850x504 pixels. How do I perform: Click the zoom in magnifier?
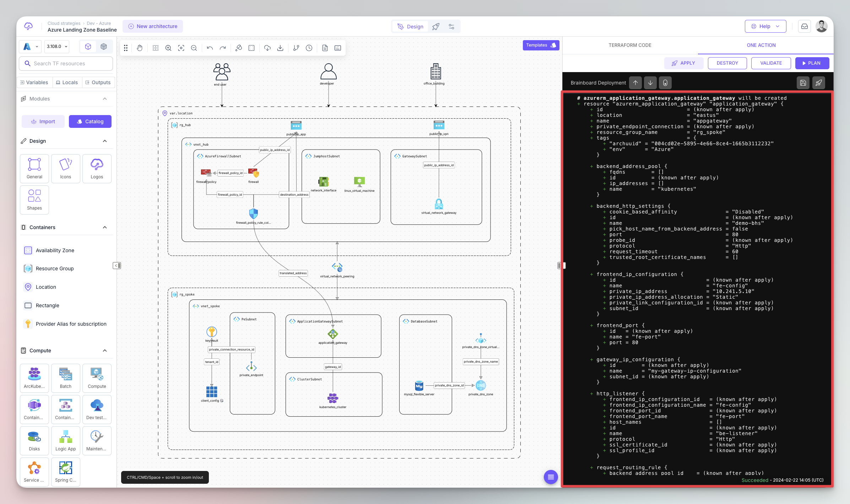168,48
